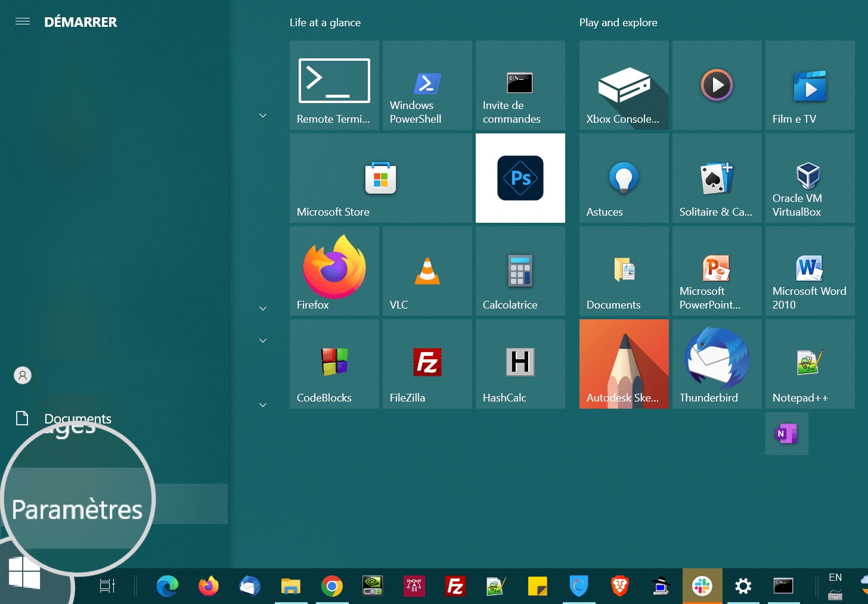
Task: Open Thunderbird from the taskbar
Action: click(x=250, y=586)
